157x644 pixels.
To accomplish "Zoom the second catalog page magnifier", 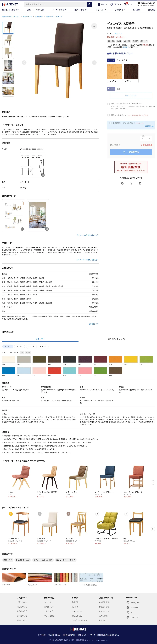I will [x=47, y=229].
